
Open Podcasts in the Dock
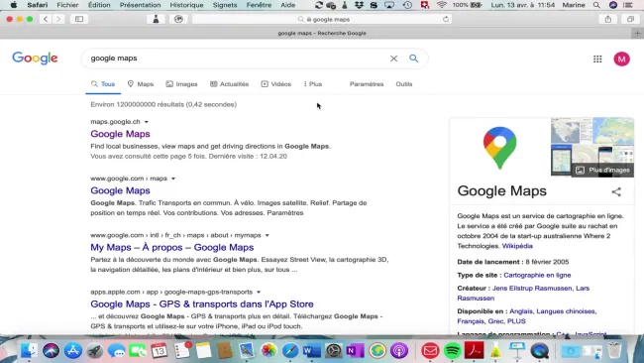coord(399,351)
